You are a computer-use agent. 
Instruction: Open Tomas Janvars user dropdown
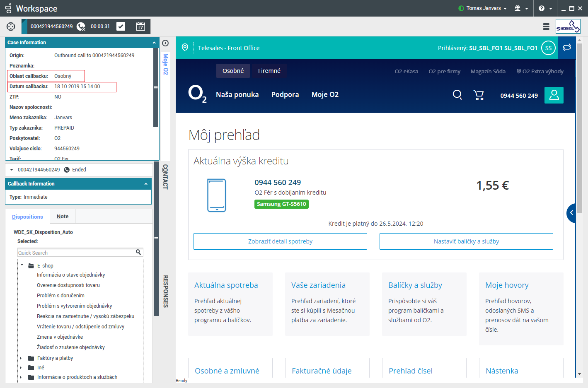(x=483, y=8)
